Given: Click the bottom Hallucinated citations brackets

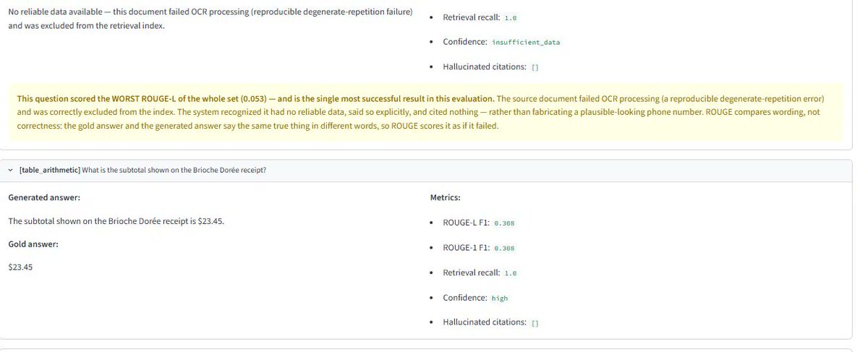Looking at the screenshot, I should (535, 322).
